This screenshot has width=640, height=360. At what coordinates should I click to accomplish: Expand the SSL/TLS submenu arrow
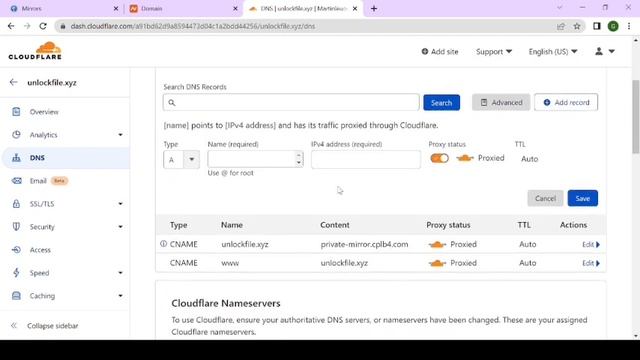pyautogui.click(x=120, y=204)
